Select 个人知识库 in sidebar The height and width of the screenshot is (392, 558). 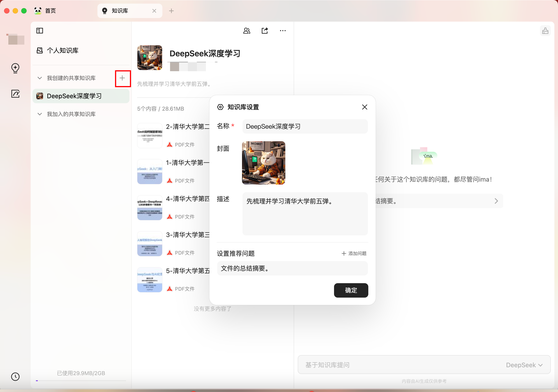pyautogui.click(x=62, y=50)
